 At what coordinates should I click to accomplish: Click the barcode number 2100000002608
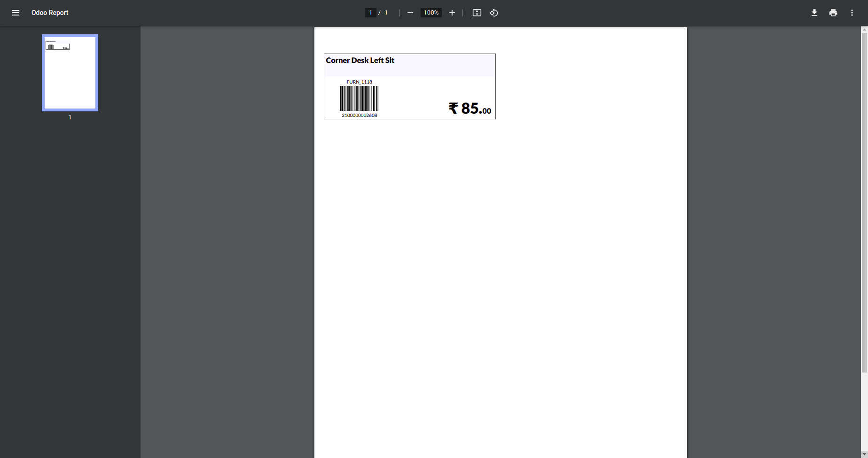360,115
